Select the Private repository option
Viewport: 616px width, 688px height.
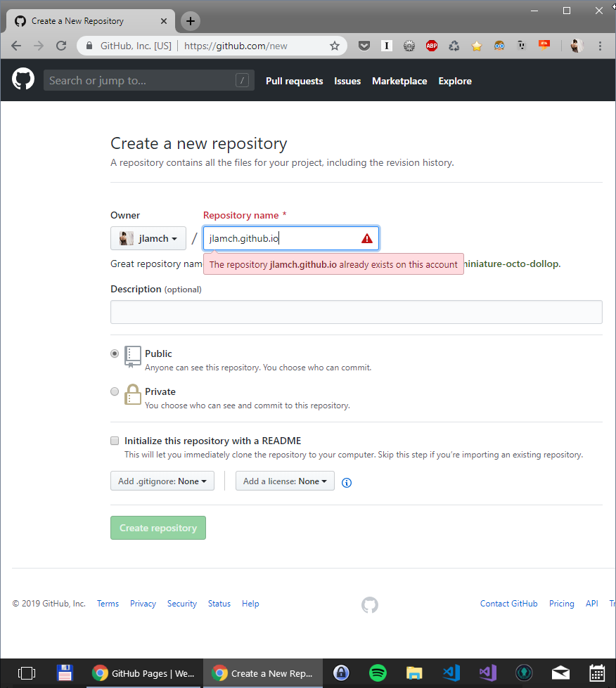(115, 391)
